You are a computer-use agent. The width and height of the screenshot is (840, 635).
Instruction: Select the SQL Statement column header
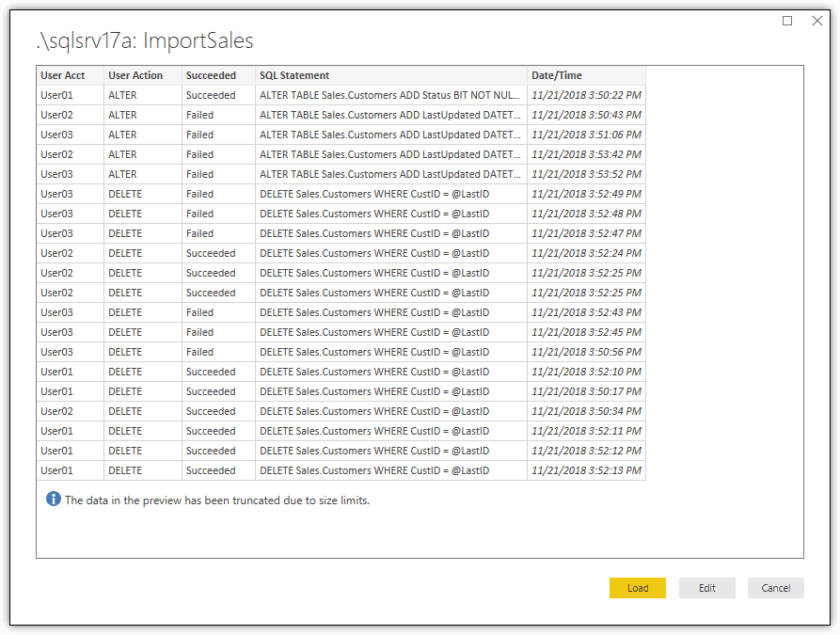point(391,75)
